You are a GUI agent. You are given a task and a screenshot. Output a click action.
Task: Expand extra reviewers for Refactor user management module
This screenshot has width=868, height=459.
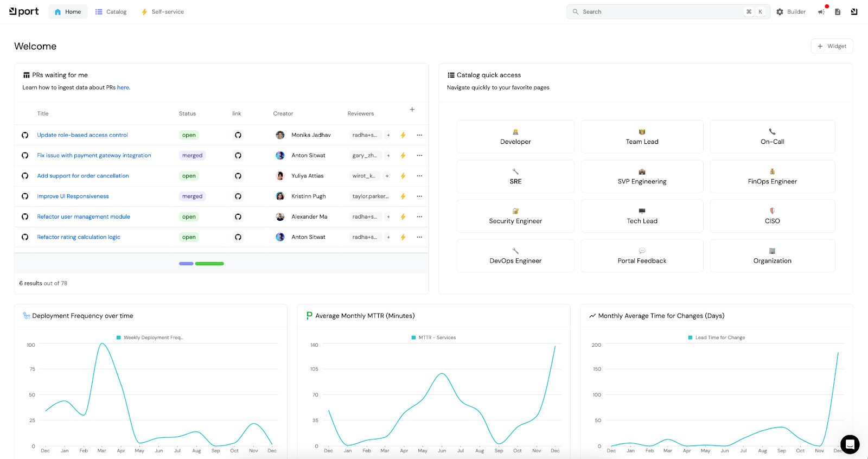point(388,216)
